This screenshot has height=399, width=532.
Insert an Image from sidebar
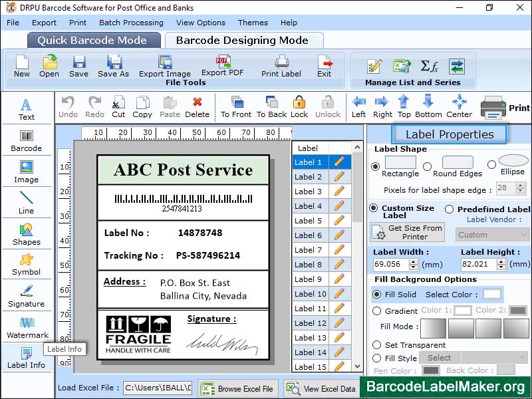27,172
